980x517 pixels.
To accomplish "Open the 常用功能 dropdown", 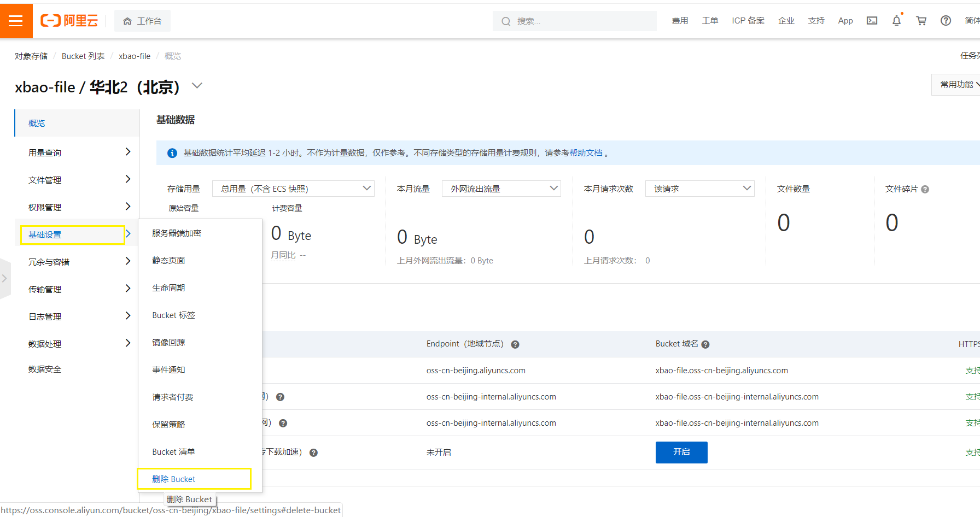I will coord(956,85).
